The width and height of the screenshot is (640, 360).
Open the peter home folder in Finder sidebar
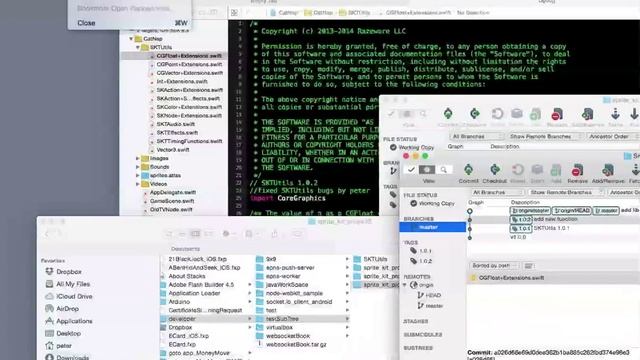[x=58, y=346]
